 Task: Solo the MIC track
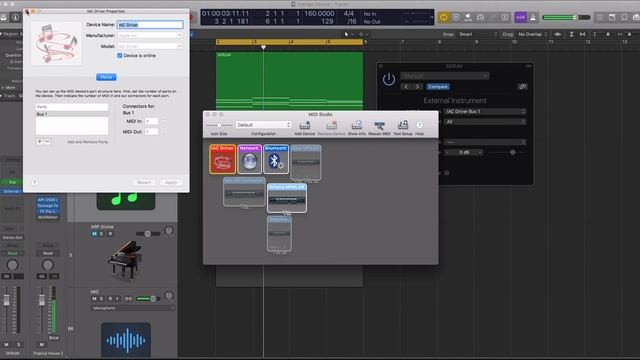click(x=102, y=299)
